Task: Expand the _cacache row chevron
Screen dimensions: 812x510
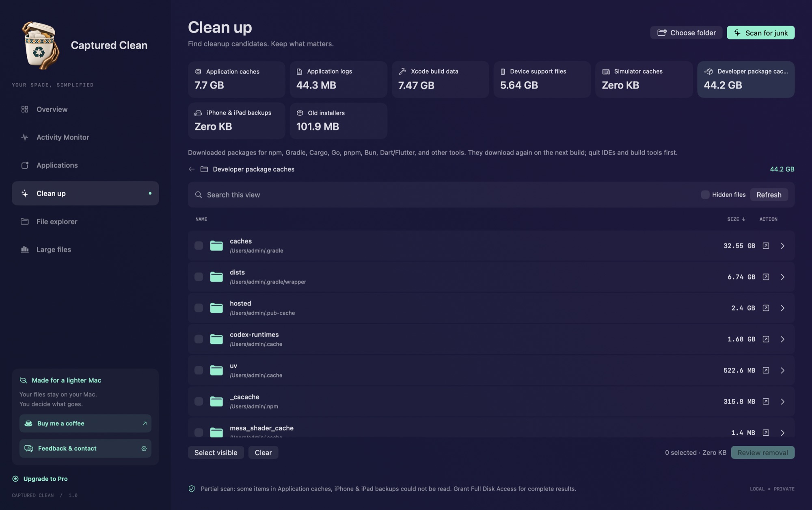Action: pos(782,401)
